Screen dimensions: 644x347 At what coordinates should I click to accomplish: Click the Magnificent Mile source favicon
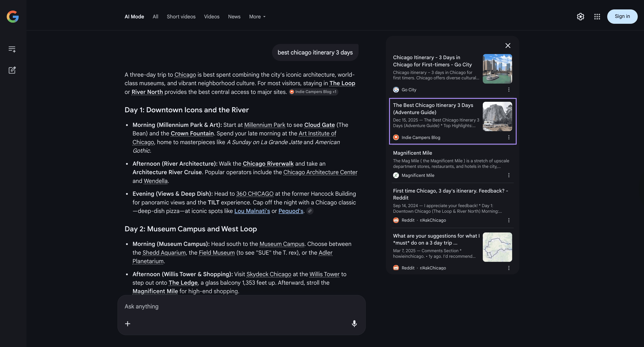[396, 175]
